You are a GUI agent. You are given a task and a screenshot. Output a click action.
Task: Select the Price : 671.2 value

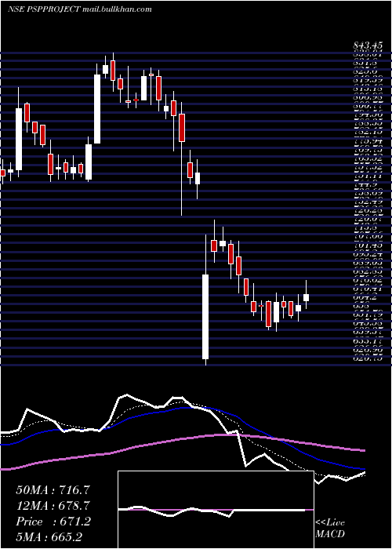53,522
